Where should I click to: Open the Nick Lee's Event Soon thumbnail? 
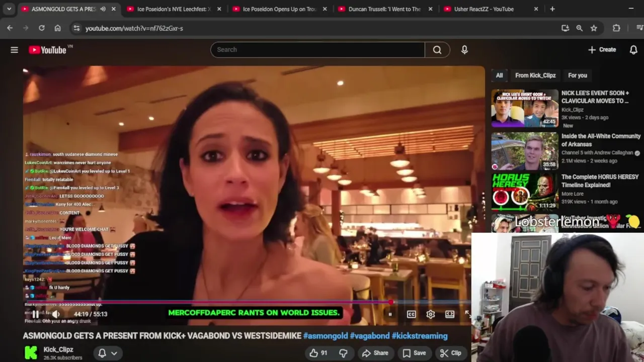tap(525, 108)
